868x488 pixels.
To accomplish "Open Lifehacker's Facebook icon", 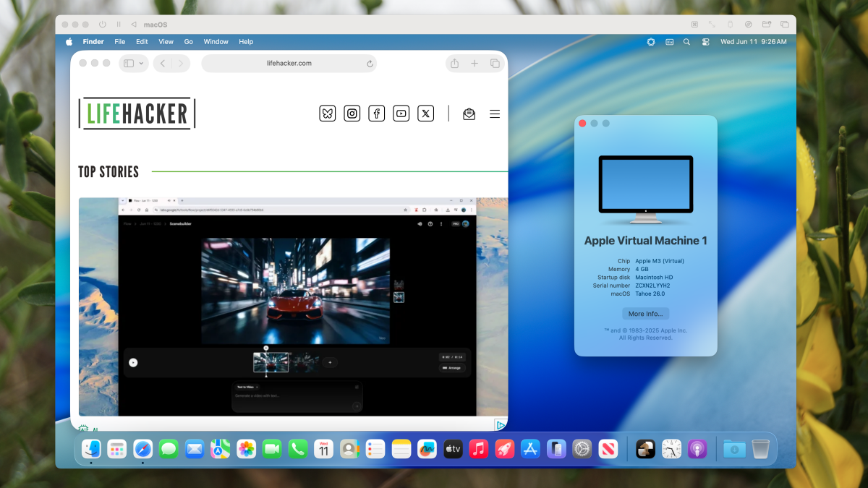I will (376, 113).
